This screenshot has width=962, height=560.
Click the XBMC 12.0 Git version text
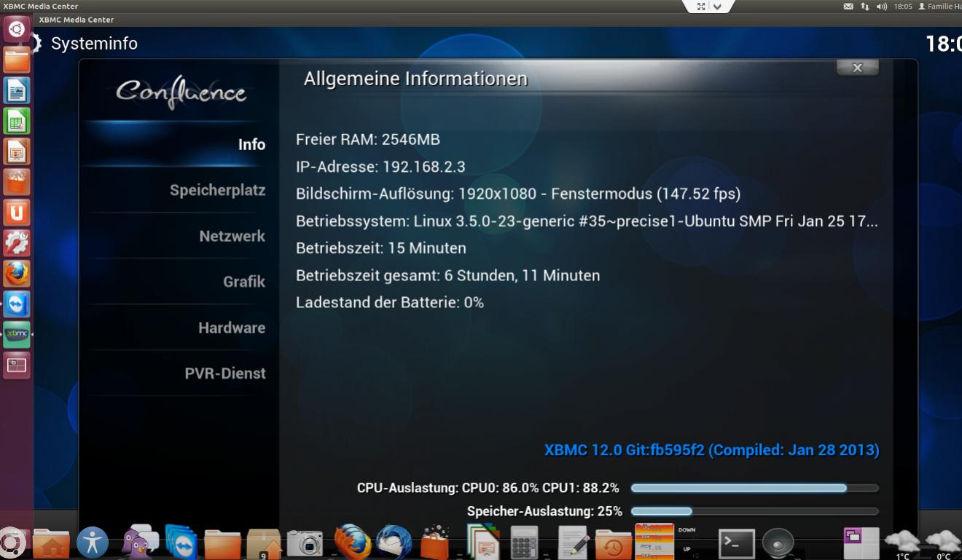point(711,450)
